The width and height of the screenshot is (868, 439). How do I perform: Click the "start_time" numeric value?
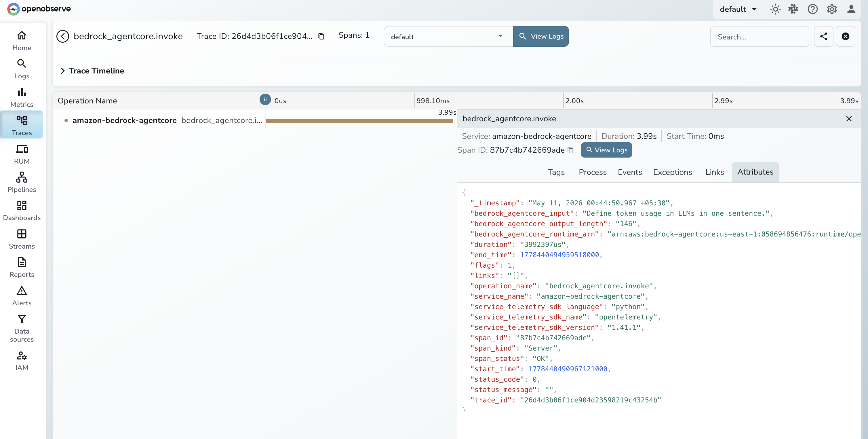point(568,369)
